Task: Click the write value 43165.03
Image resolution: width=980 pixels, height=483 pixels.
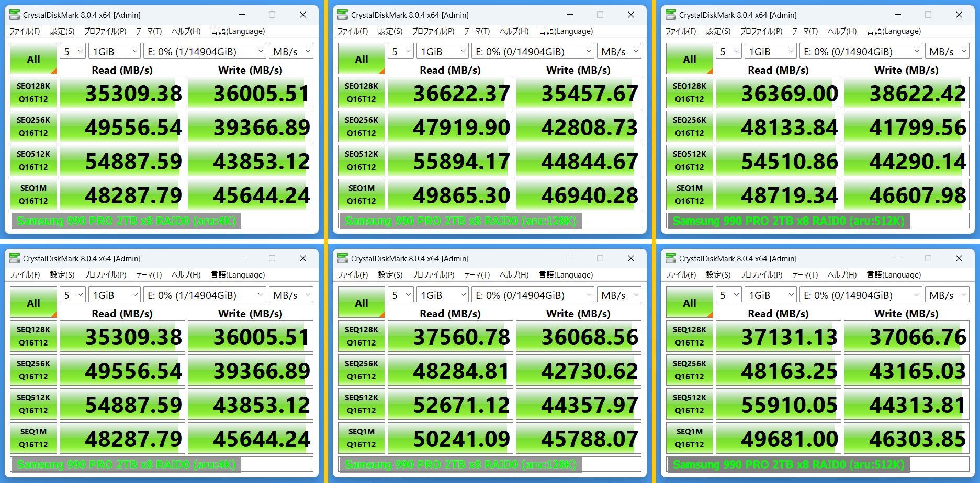Action: (x=907, y=370)
